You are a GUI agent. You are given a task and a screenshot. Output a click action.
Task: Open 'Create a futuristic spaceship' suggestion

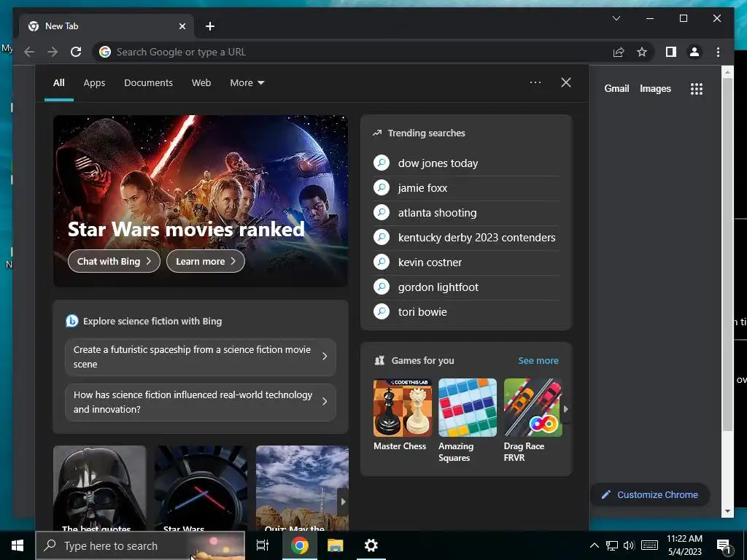[x=201, y=357]
